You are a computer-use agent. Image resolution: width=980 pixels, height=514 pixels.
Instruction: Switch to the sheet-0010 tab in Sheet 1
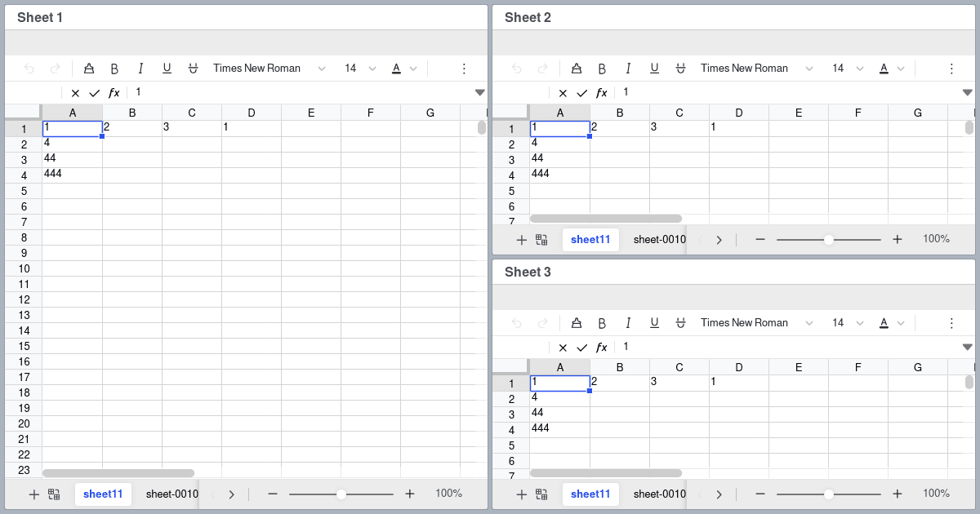171,494
